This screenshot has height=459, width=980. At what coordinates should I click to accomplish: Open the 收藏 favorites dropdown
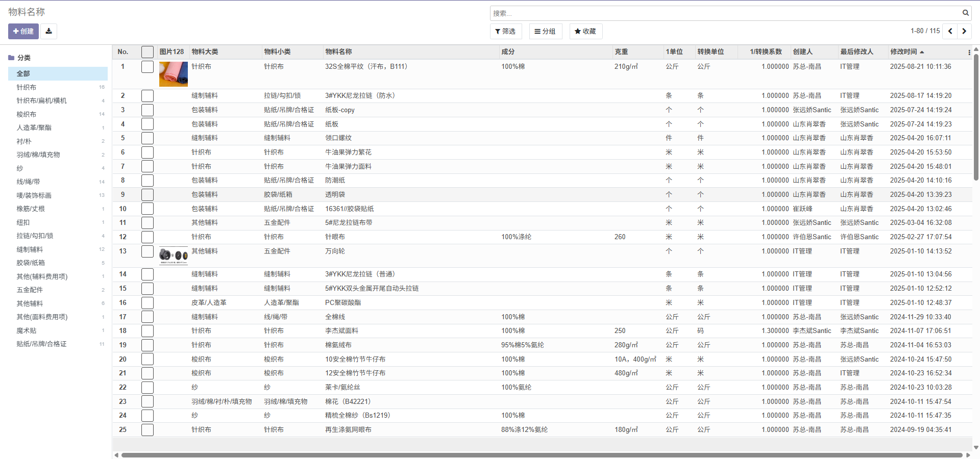[x=585, y=31]
